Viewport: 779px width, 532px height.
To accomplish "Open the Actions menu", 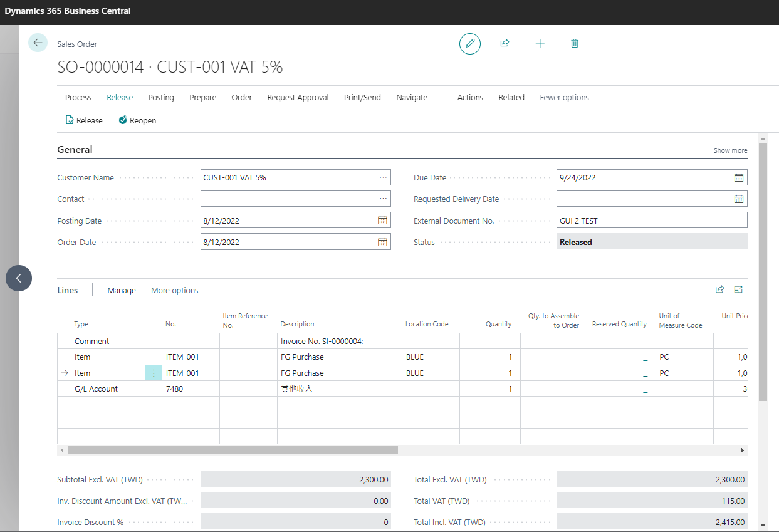I will click(x=470, y=97).
